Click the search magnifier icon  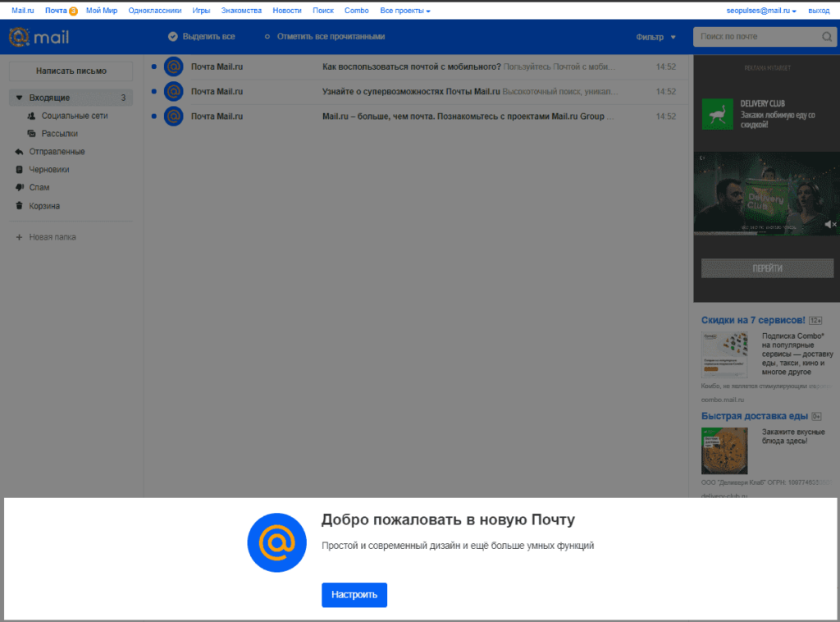click(826, 37)
